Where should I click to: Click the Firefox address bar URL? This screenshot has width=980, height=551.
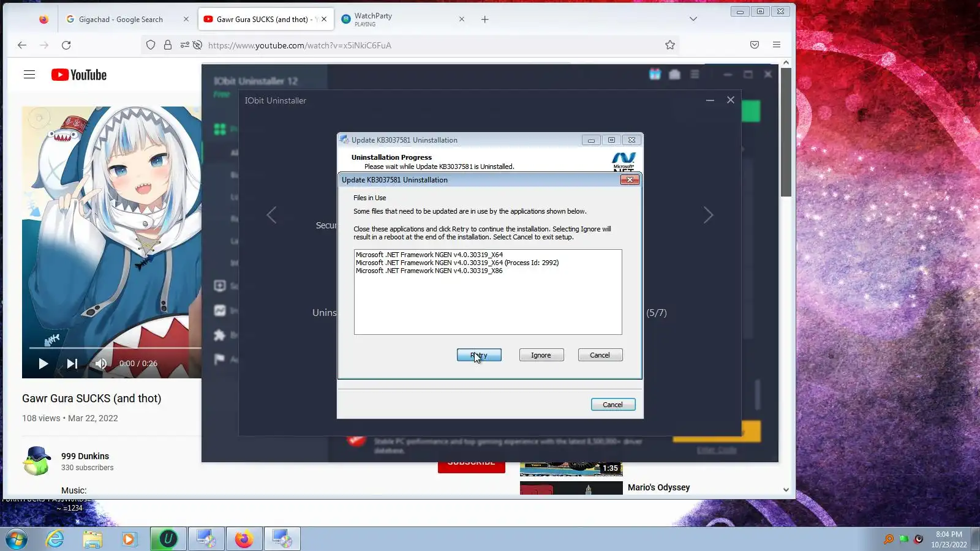[x=300, y=45]
